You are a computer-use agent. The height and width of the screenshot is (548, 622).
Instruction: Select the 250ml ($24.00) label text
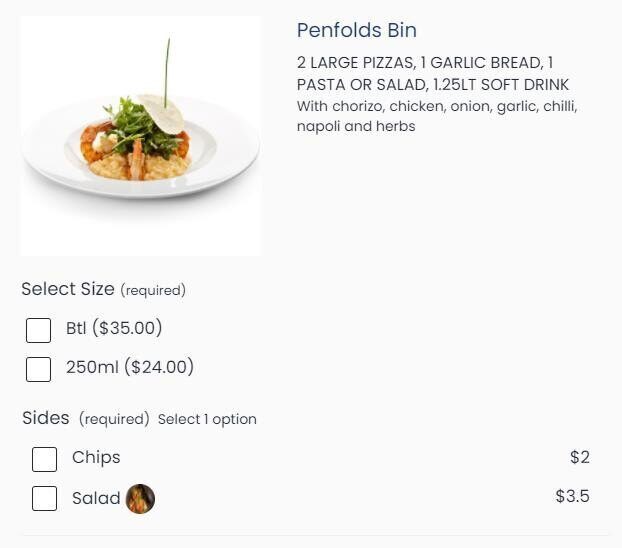[x=130, y=367]
